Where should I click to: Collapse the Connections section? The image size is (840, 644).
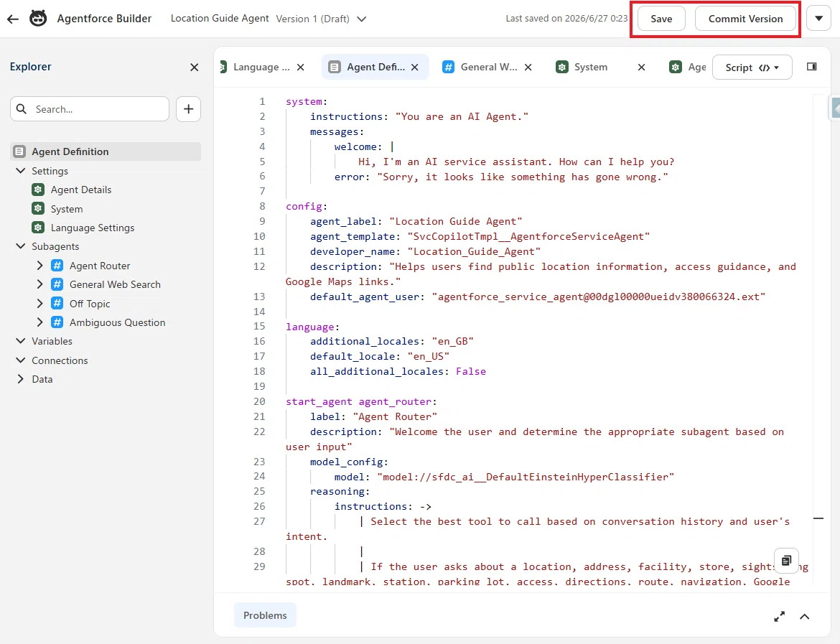coord(21,360)
